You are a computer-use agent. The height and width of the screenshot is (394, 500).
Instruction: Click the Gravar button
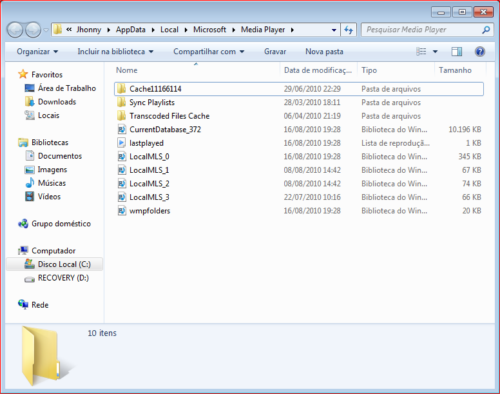click(x=275, y=52)
